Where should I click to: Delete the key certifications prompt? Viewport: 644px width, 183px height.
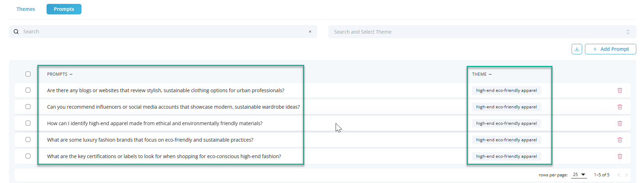click(x=620, y=156)
